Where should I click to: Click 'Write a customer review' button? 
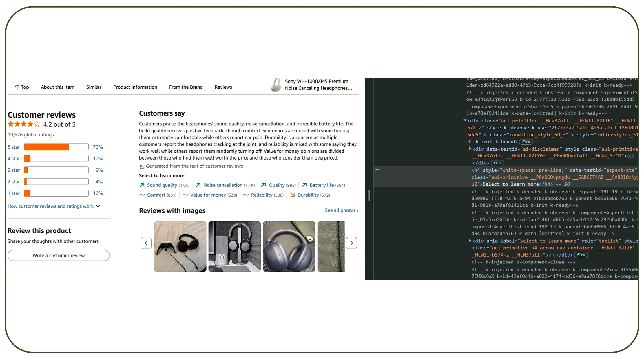point(59,255)
